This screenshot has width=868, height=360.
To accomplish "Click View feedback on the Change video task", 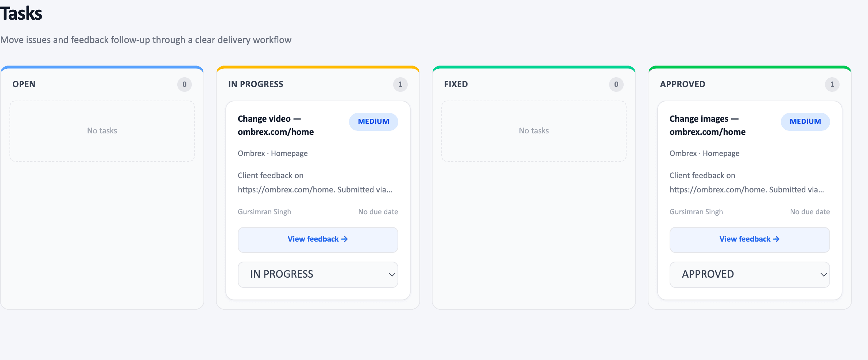I will [x=318, y=239].
